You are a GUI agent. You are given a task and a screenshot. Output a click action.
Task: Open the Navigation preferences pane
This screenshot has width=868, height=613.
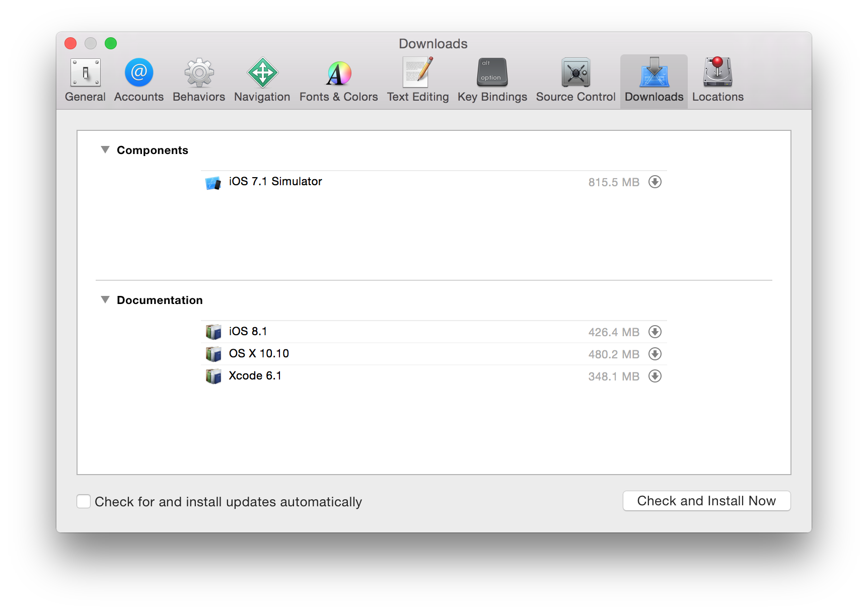(x=262, y=81)
